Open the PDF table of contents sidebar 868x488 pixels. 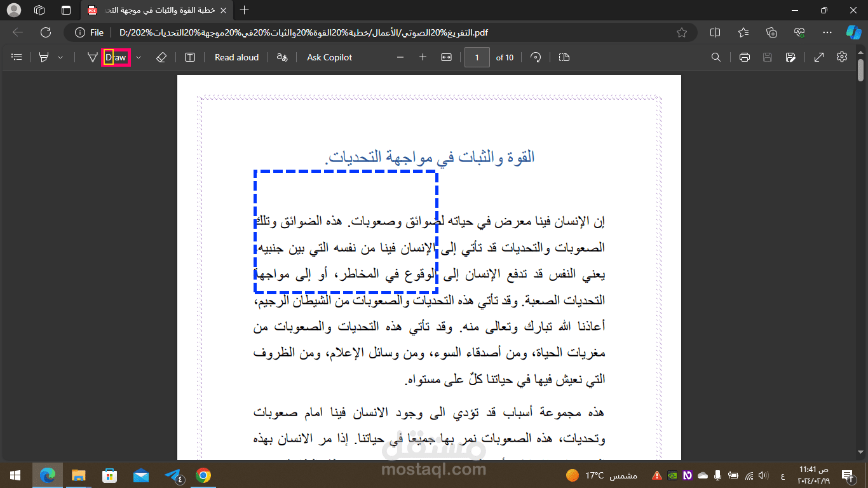pos(17,57)
